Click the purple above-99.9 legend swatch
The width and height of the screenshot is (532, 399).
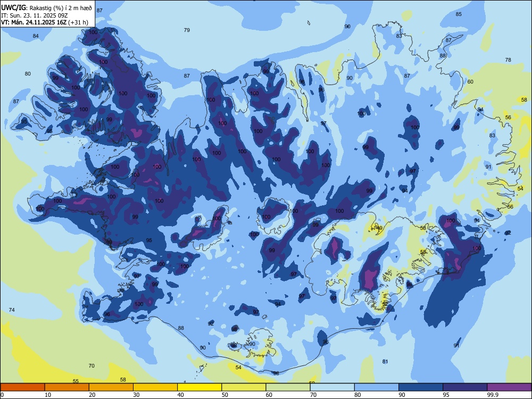pos(509,387)
